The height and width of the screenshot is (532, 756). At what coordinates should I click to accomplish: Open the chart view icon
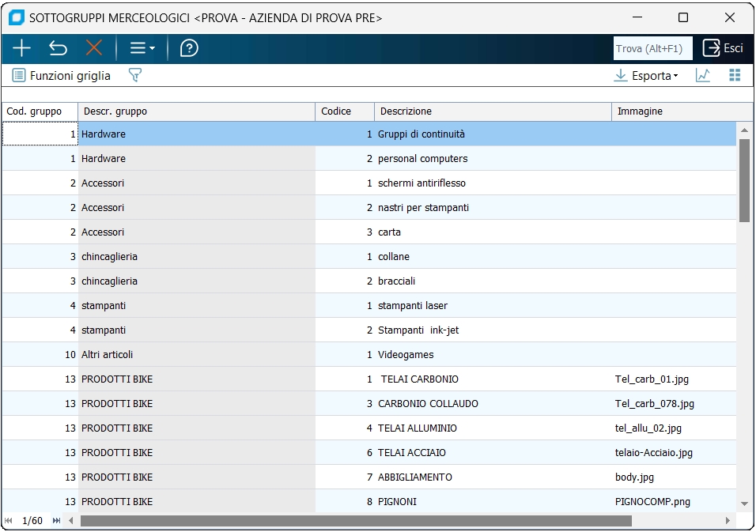(703, 75)
